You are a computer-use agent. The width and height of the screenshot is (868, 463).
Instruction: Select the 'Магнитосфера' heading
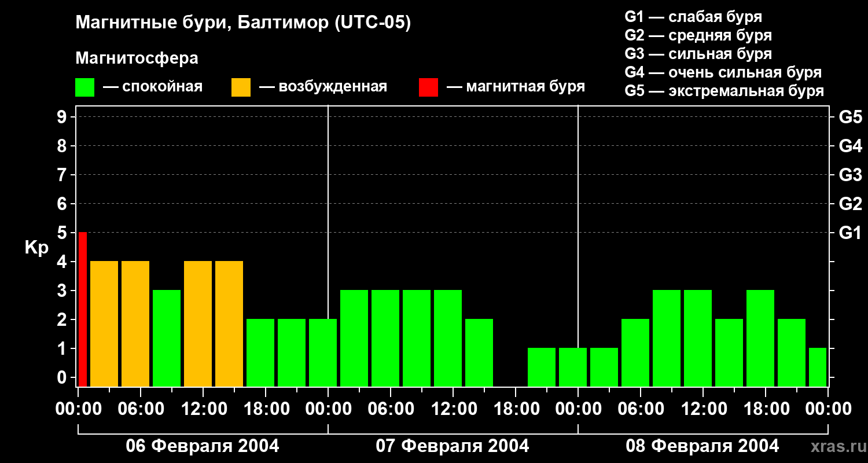coord(137,58)
